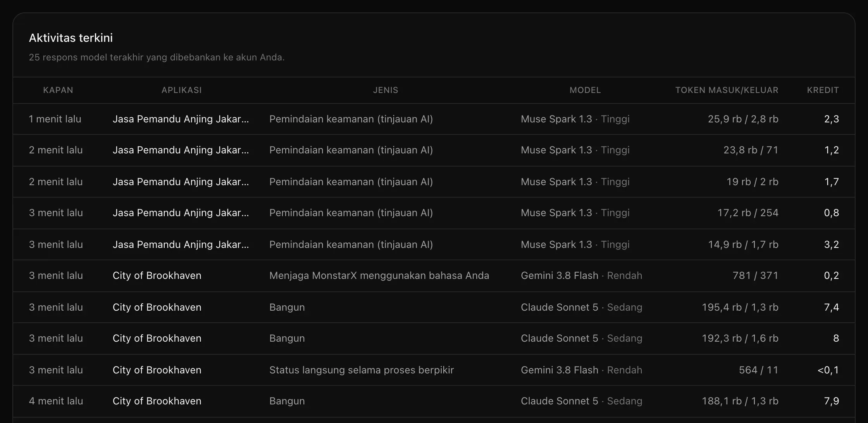Click credit value <0,1

pyautogui.click(x=828, y=370)
